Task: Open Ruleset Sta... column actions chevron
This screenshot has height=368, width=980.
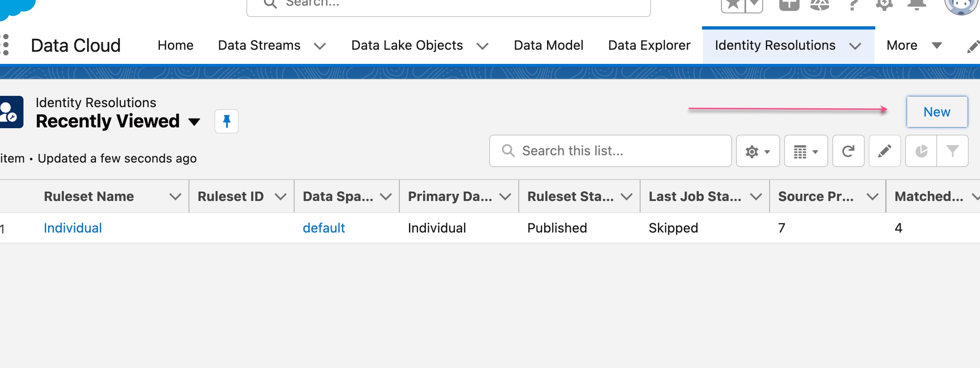Action: point(626,197)
